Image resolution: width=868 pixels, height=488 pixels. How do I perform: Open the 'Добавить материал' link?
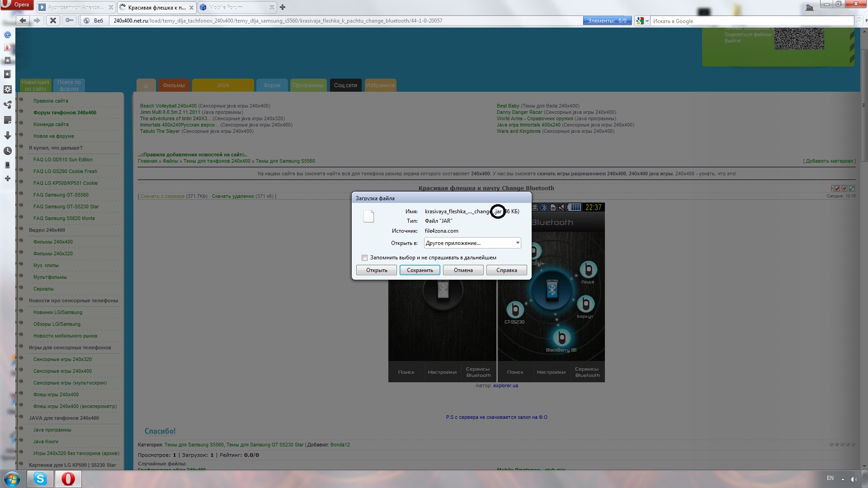tap(830, 161)
